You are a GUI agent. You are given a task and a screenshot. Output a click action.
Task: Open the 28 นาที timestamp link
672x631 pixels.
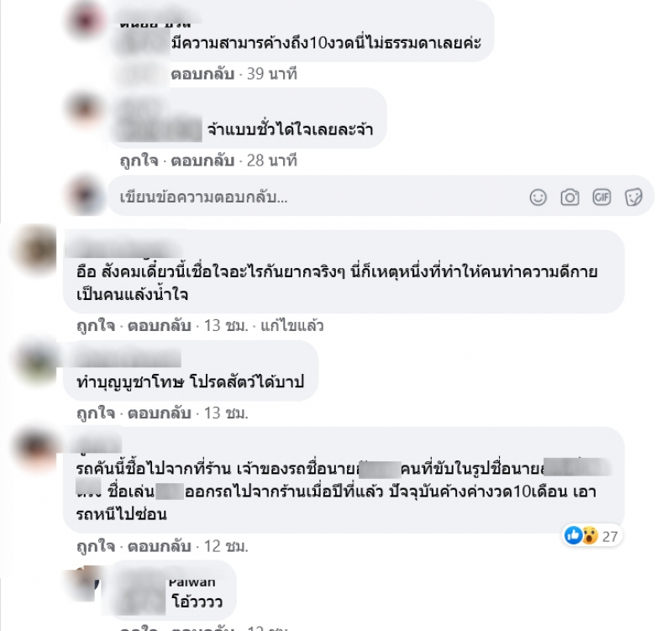(271, 160)
